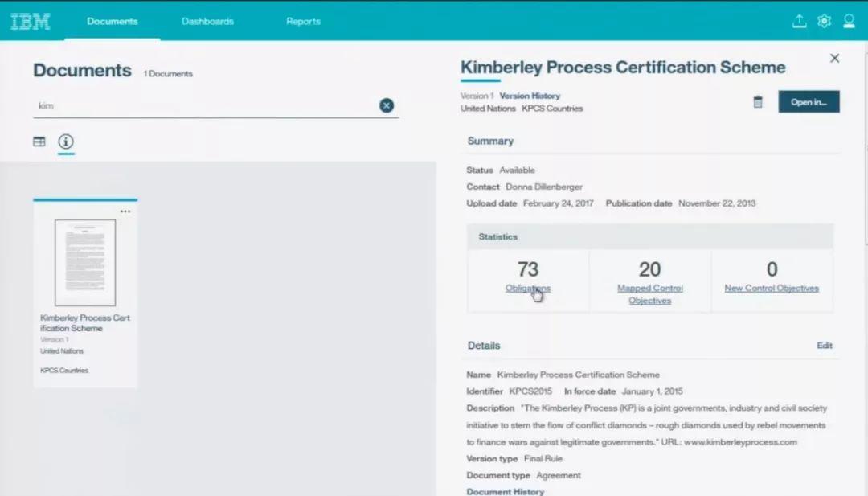868x496 pixels.
Task: Select the Documents tab
Action: [113, 21]
